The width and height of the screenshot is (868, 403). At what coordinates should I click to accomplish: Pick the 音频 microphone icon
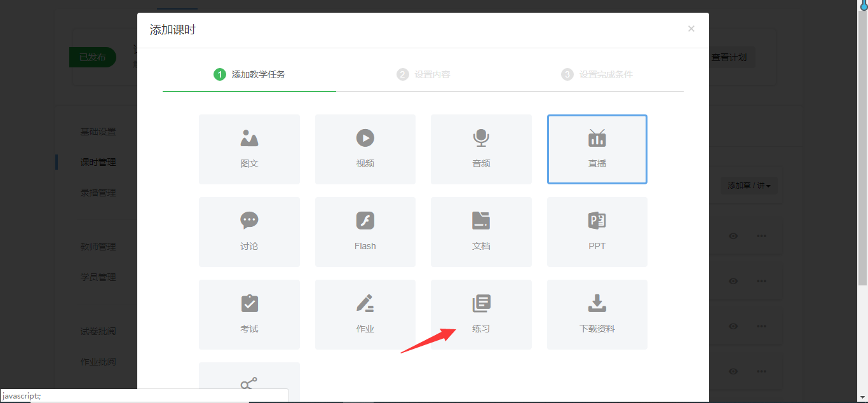481,139
